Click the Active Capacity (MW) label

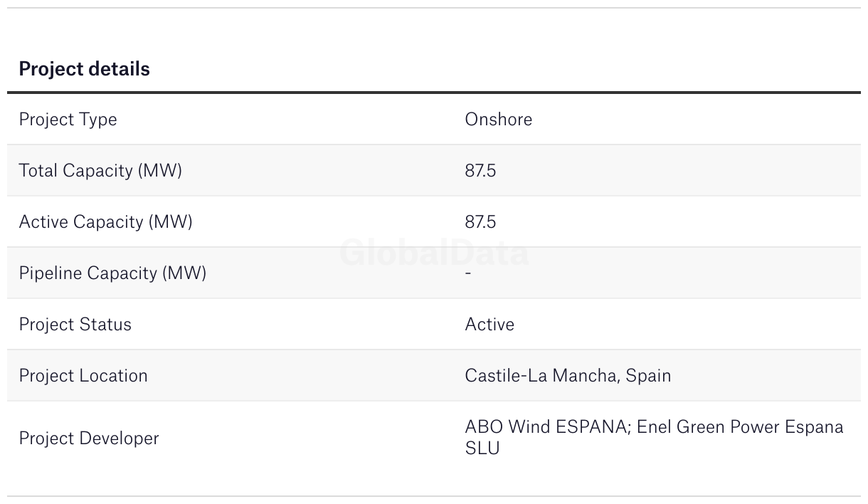(x=105, y=222)
